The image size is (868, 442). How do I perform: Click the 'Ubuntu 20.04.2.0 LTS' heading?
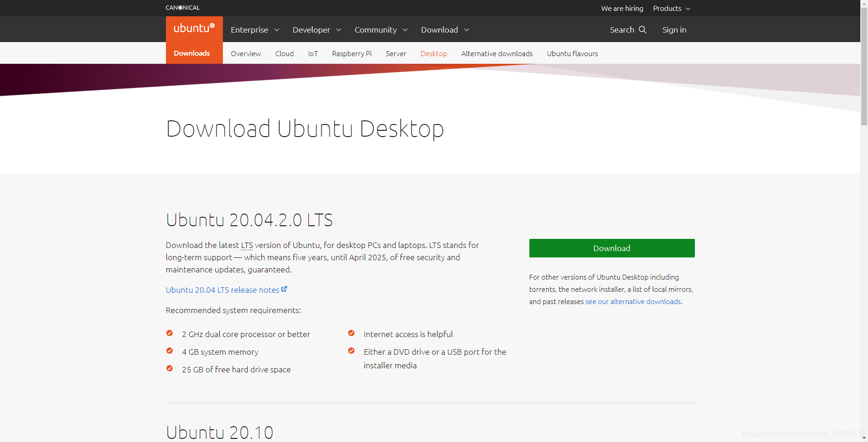[x=249, y=220]
